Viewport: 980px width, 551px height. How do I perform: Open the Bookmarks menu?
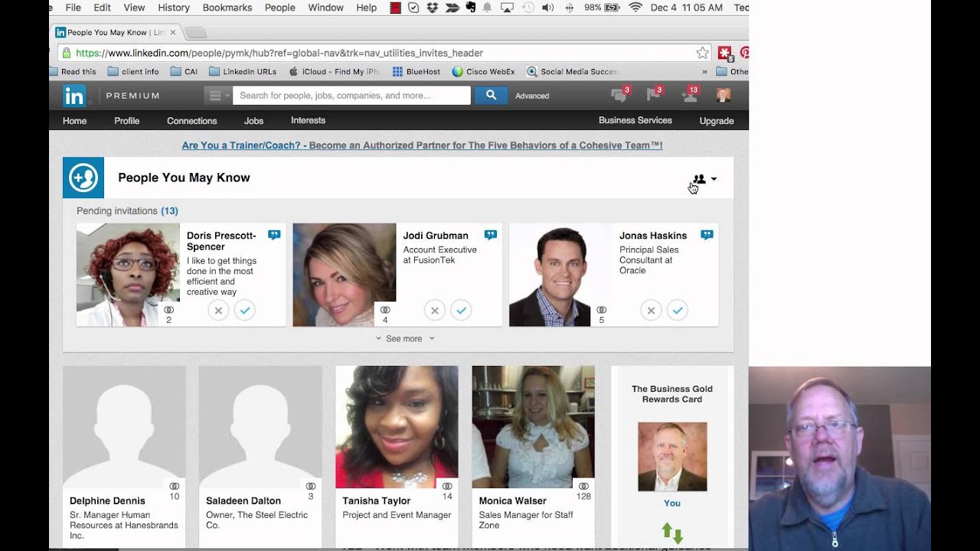coord(227,8)
